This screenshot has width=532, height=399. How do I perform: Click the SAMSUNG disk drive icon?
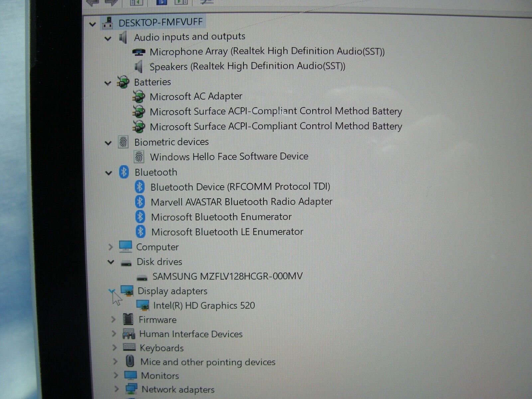click(x=142, y=278)
